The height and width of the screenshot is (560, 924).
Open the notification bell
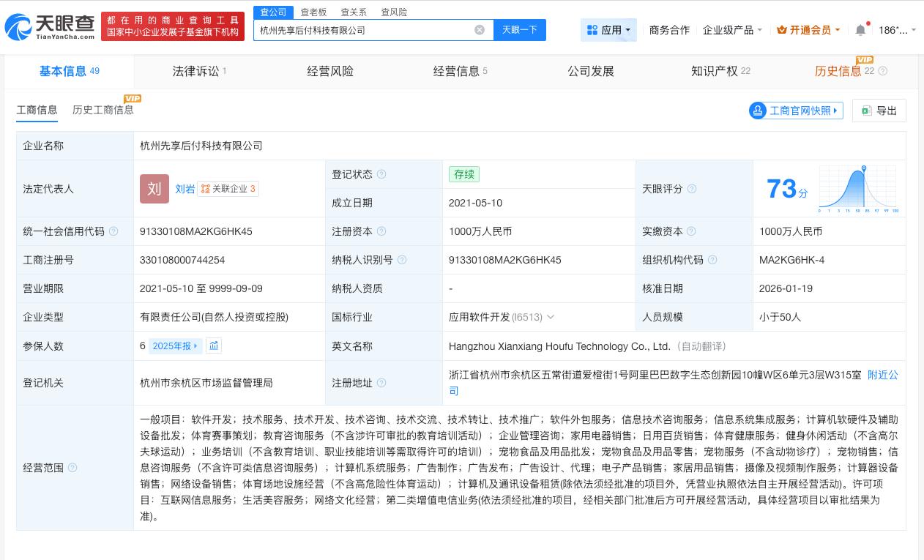click(860, 30)
